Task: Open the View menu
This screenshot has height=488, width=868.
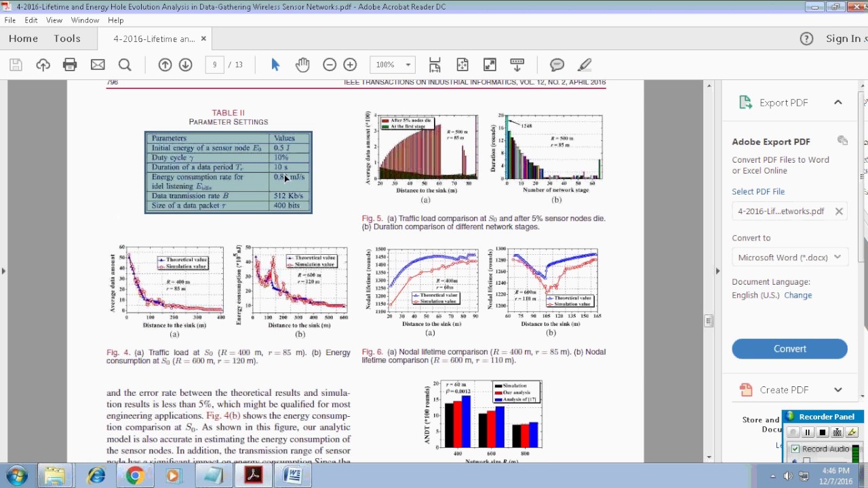Action: pos(54,20)
